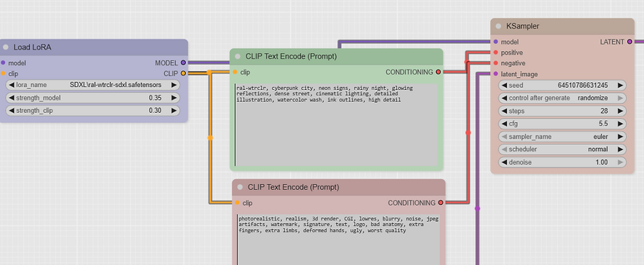Image resolution: width=644 pixels, height=265 pixels.
Task: Click the CLIP output socket on Load LoRA
Action: click(x=183, y=73)
